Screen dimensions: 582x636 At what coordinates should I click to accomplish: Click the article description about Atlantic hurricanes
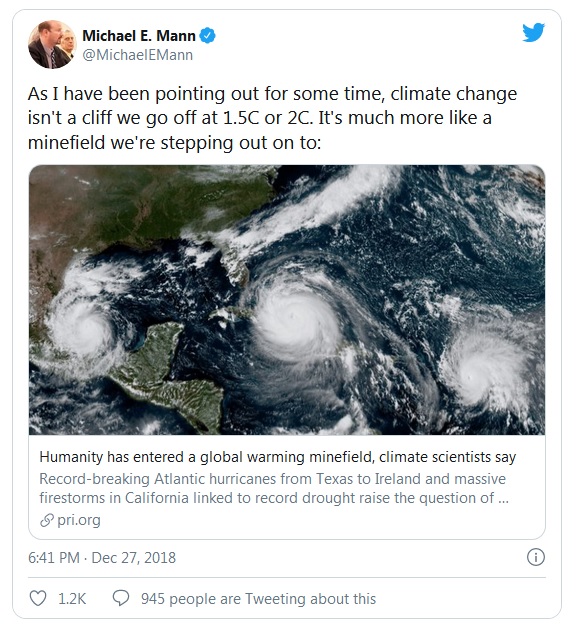point(274,488)
